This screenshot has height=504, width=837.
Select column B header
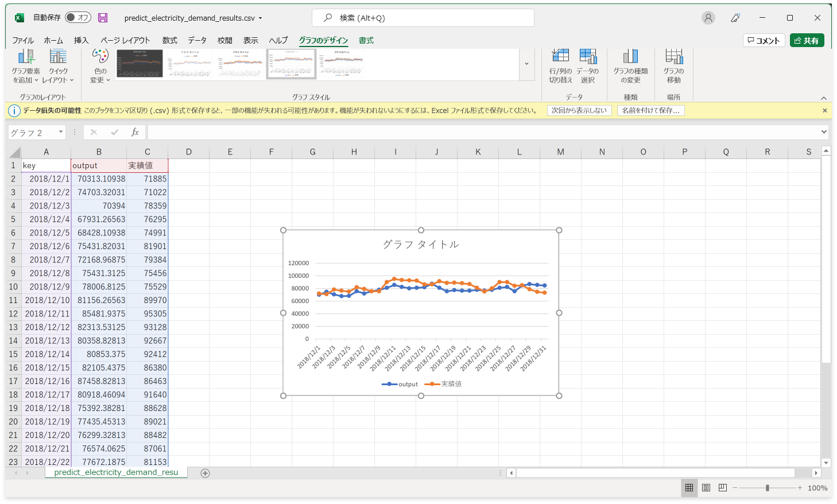click(99, 152)
